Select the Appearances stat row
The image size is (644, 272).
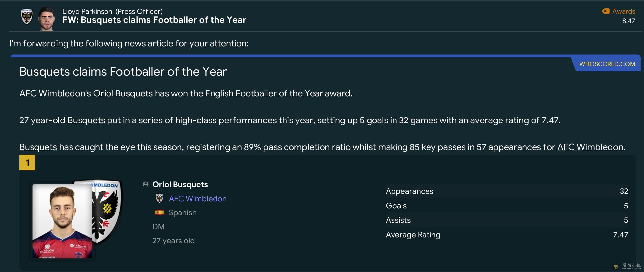coord(506,191)
